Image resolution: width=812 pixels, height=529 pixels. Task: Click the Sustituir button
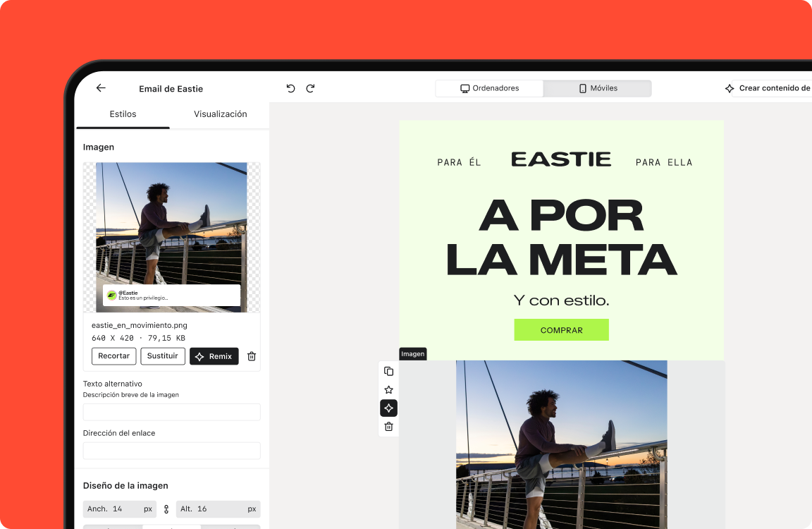click(x=163, y=356)
